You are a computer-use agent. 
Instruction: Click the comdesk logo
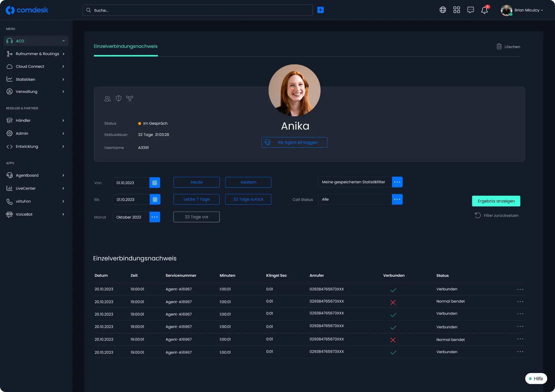click(x=27, y=10)
